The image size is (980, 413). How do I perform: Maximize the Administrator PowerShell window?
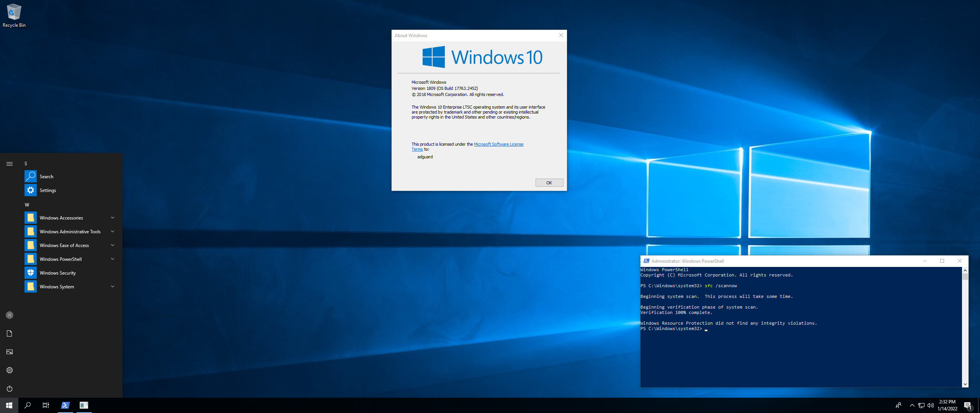[x=942, y=261]
